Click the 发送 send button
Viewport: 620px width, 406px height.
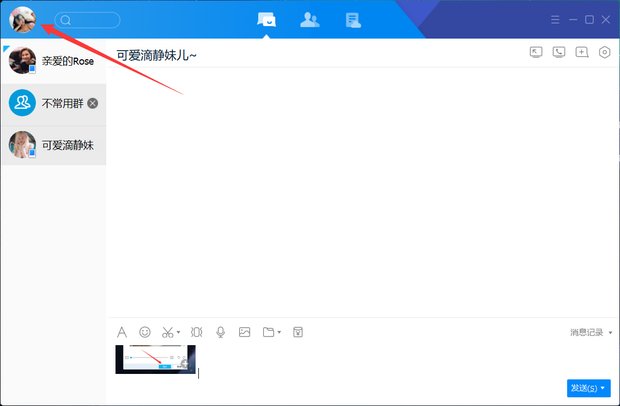584,388
